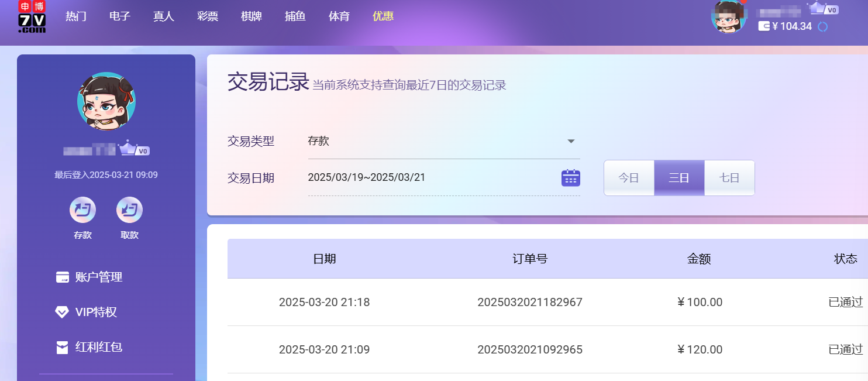
Task: Click the deposit icon in sidebar
Action: (82, 210)
